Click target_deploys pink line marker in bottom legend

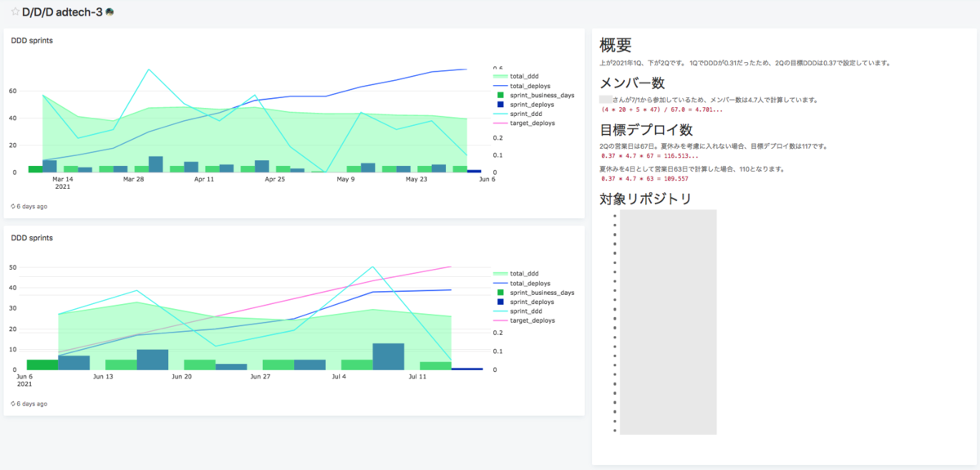tap(501, 320)
